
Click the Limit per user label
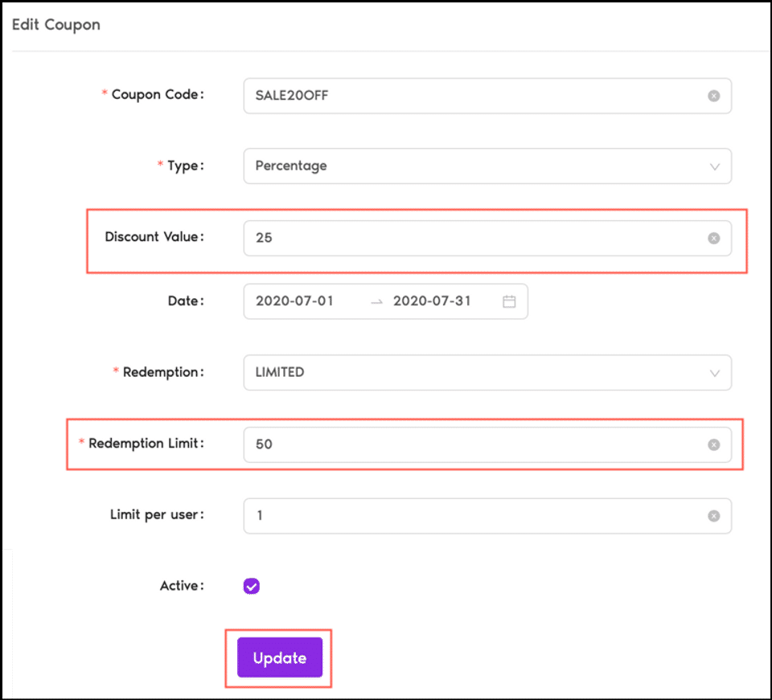(x=157, y=515)
